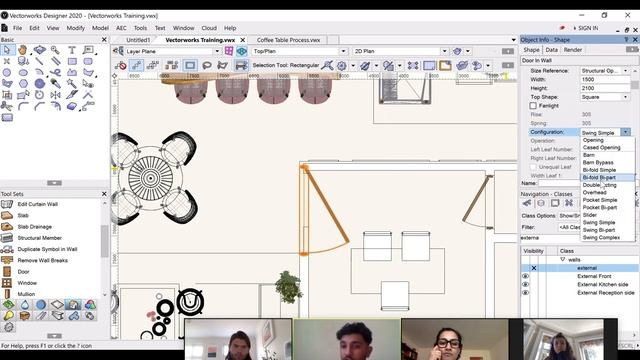Image resolution: width=640 pixels, height=360 pixels.
Task: Open the Top/Plan view dropdown
Action: pos(300,51)
